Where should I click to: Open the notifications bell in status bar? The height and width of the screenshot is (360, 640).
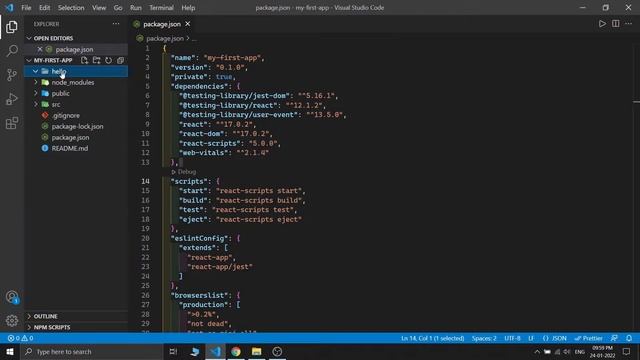pyautogui.click(x=629, y=338)
